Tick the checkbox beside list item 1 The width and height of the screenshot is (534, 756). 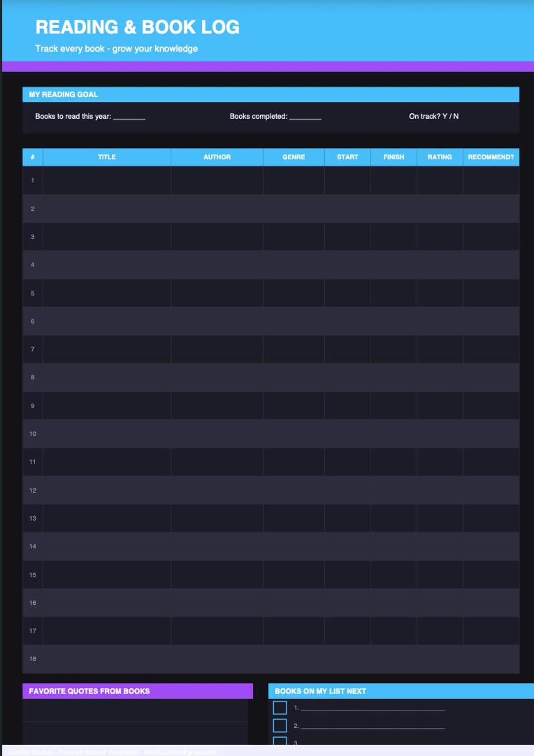coord(280,708)
